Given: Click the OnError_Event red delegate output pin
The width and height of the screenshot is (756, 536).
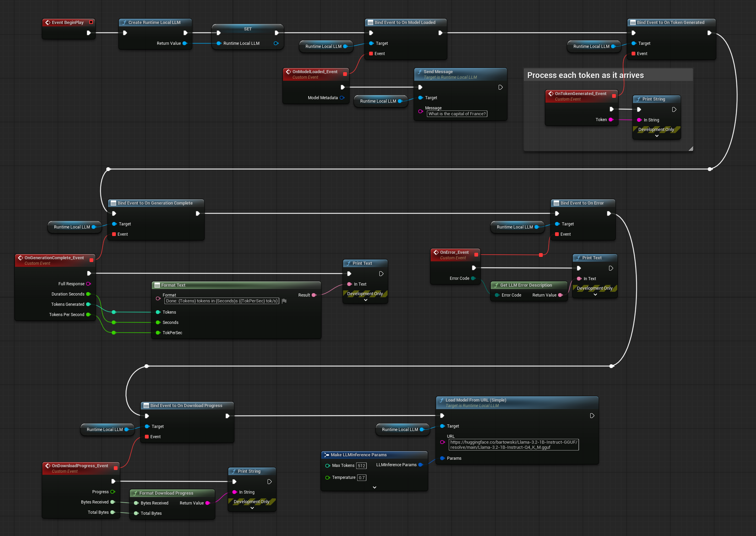Looking at the screenshot, I should tap(476, 254).
